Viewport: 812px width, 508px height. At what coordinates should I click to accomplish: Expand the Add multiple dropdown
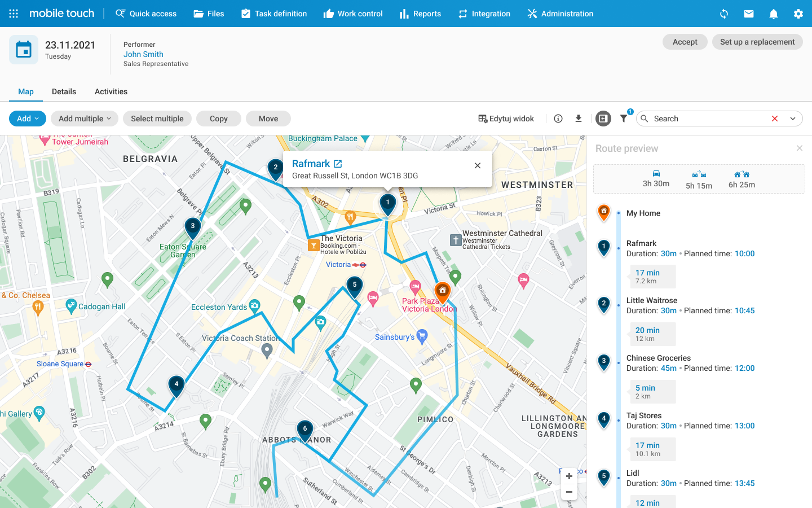pyautogui.click(x=84, y=119)
